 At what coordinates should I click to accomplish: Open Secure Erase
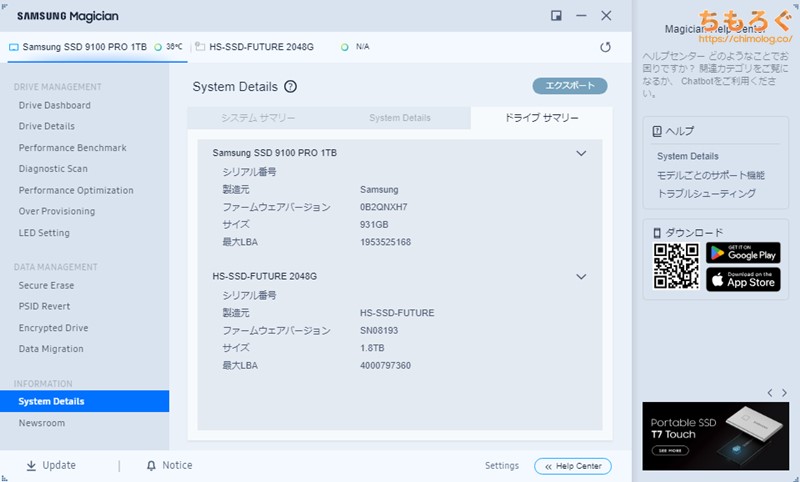[x=46, y=286]
